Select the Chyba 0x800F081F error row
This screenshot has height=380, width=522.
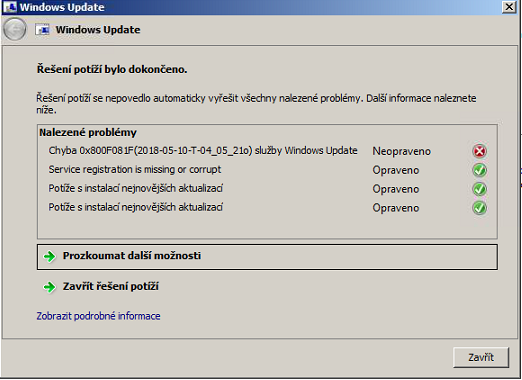click(267, 151)
